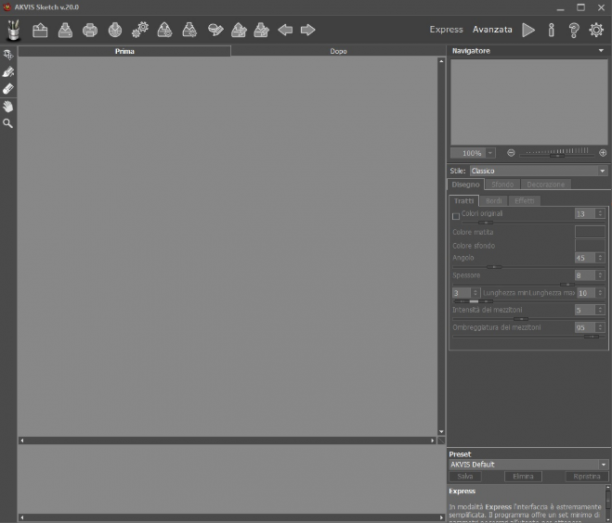Screen dimensions: 612x523
Task: Open the Stile Classico dropdown
Action: pos(539,171)
